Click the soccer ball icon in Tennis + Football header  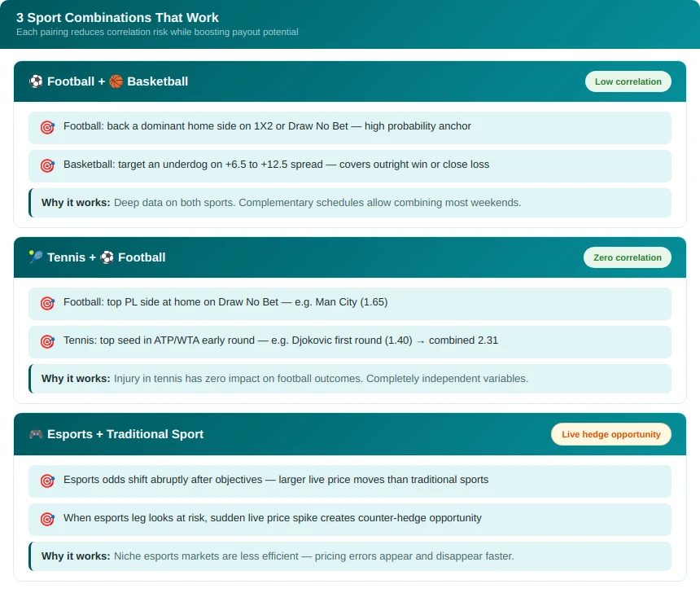(107, 257)
